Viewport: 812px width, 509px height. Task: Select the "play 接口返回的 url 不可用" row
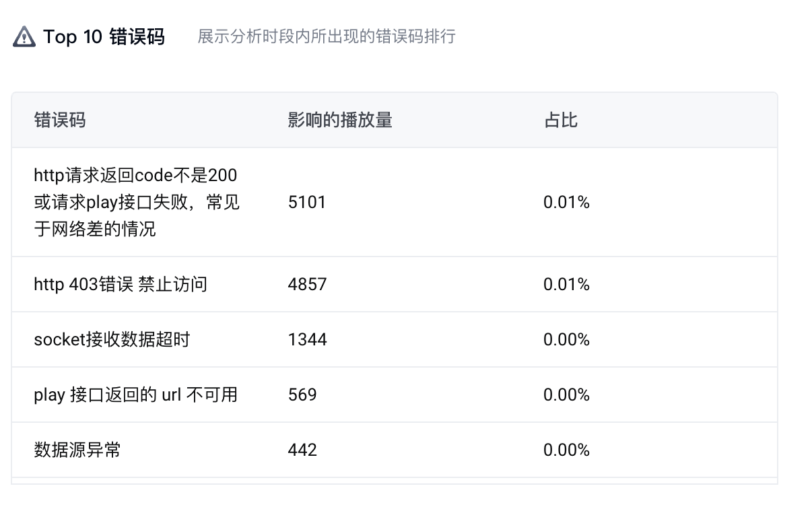click(x=135, y=395)
